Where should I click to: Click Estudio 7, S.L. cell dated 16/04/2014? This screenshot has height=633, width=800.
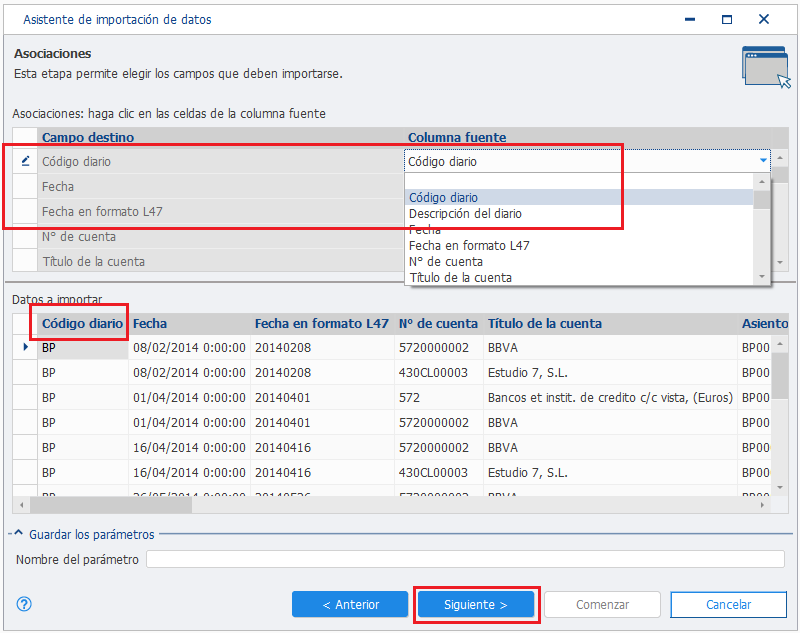tap(610, 472)
